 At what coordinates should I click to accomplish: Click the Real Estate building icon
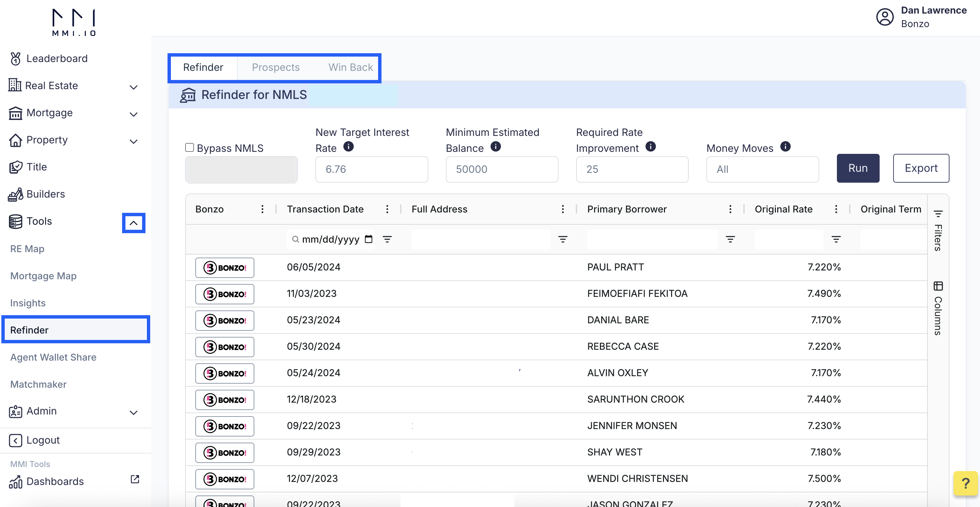[15, 85]
